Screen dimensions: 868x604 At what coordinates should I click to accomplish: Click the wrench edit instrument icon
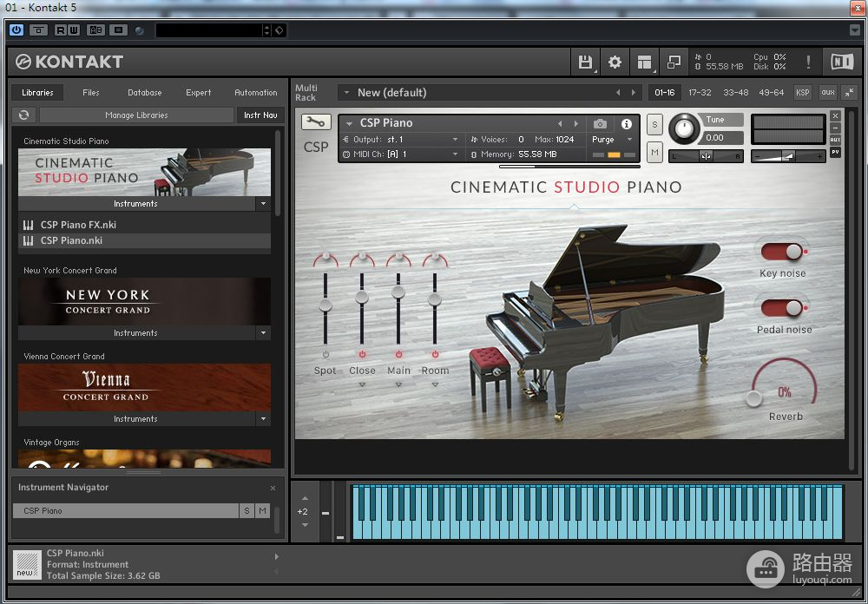coord(316,122)
